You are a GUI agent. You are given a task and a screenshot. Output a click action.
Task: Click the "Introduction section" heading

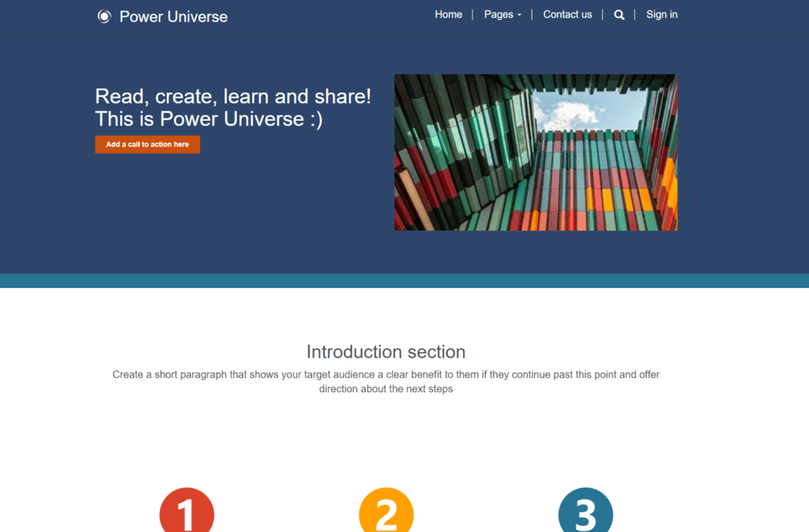(386, 351)
